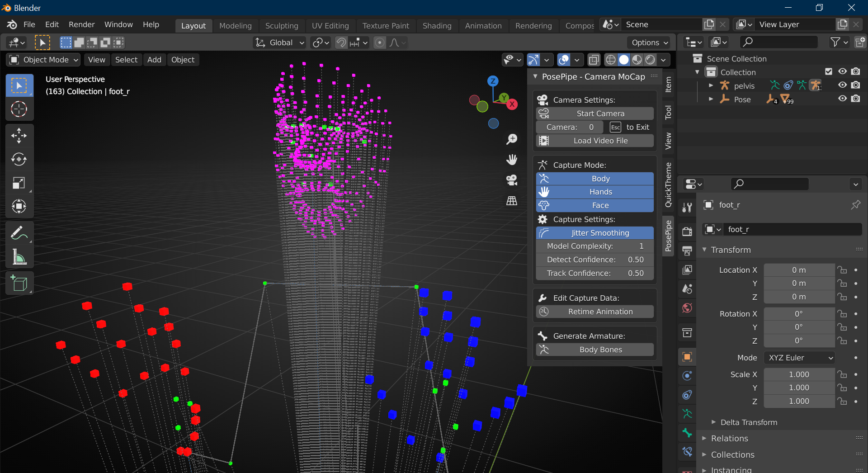This screenshot has height=473, width=868.
Task: Toggle Face capture mode
Action: point(594,205)
